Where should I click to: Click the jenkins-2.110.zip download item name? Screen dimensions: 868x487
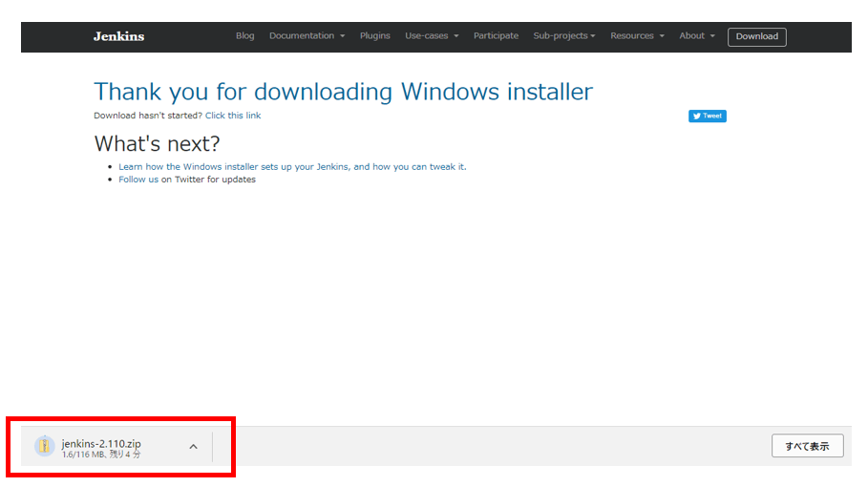101,443
